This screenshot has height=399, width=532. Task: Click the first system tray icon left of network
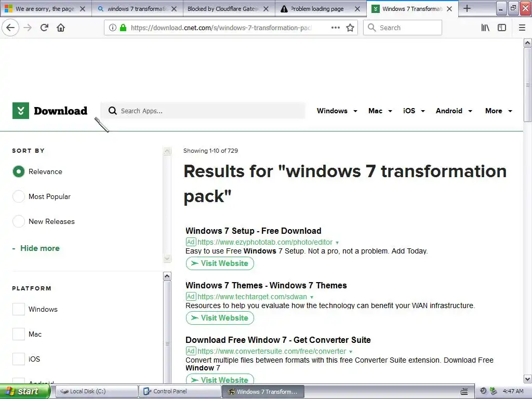tap(484, 391)
